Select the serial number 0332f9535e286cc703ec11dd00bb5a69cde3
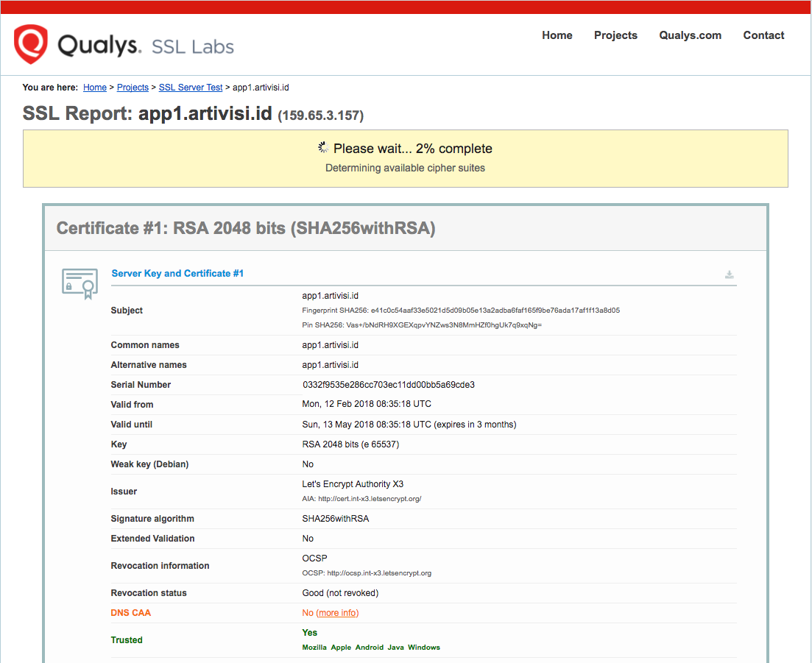The image size is (812, 663). pos(389,385)
